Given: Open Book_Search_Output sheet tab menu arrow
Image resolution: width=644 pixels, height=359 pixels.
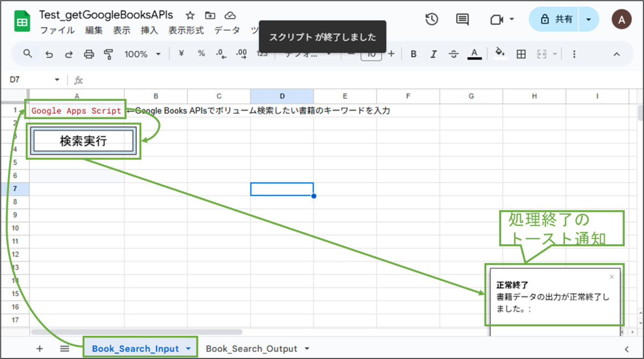Looking at the screenshot, I should pos(306,349).
